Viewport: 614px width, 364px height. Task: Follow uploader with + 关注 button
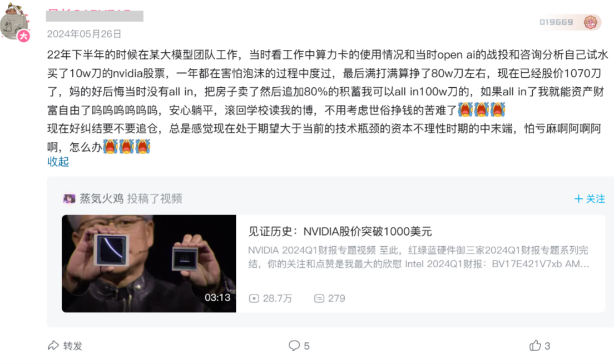[x=590, y=199]
